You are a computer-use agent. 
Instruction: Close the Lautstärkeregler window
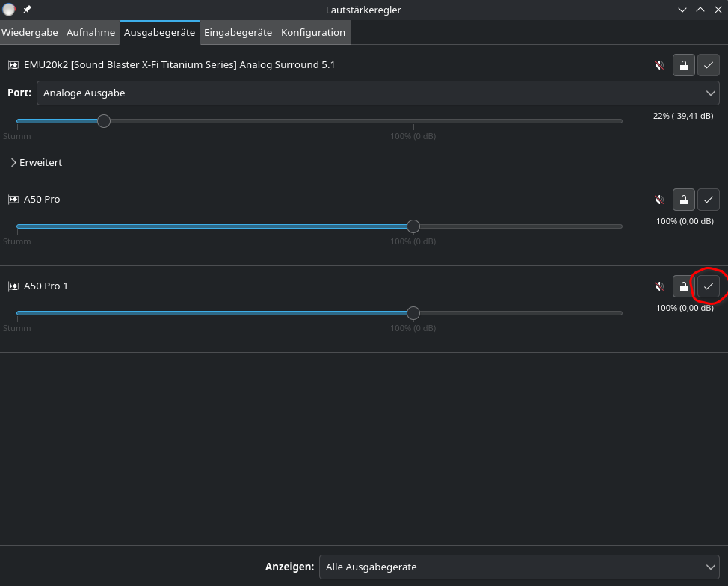click(718, 10)
